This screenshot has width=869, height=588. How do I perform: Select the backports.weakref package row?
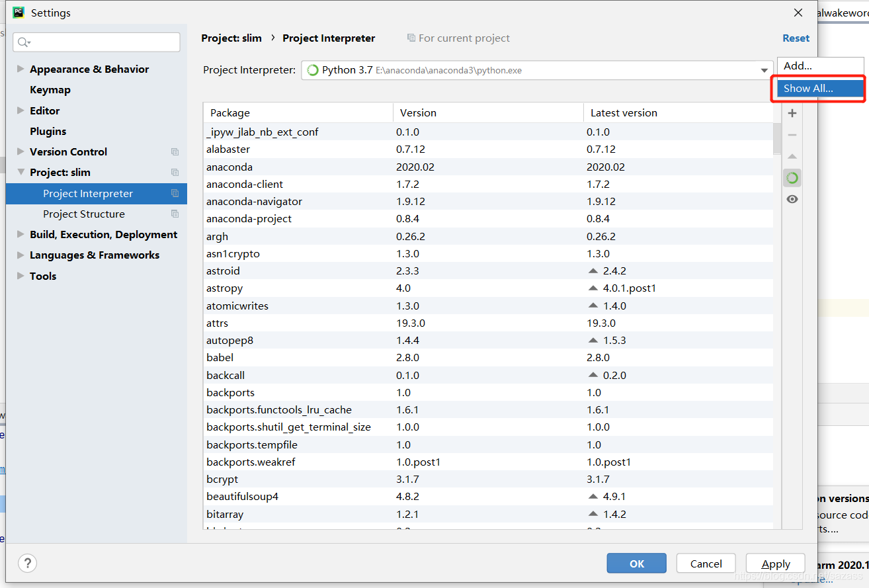point(488,462)
